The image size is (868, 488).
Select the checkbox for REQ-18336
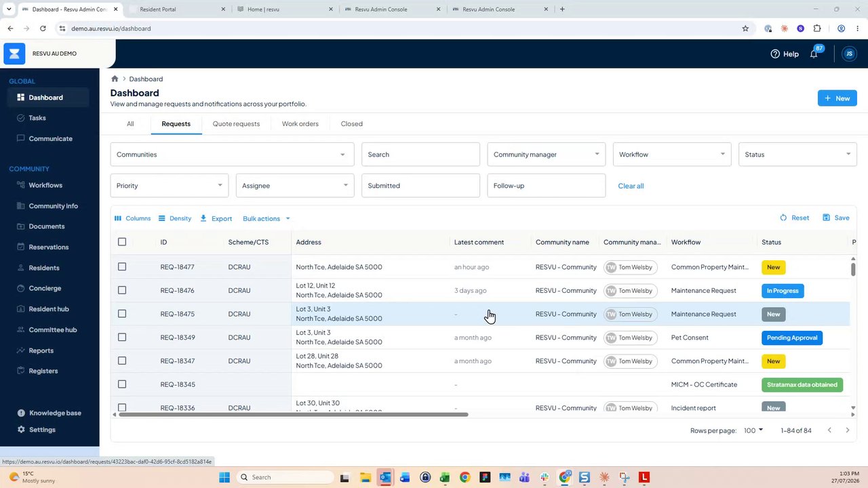point(122,408)
